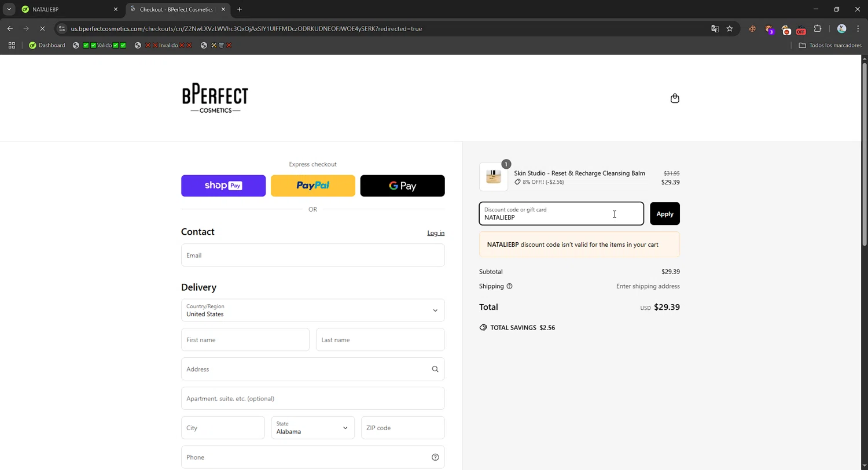Click the Log in link
Image resolution: width=868 pixels, height=470 pixels.
click(436, 233)
